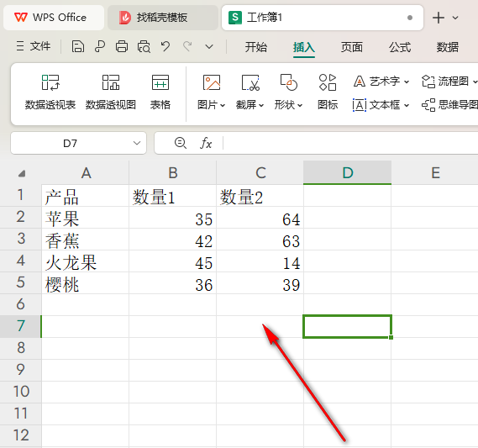Select the 插入 ribbon tab
This screenshot has width=478, height=448.
click(x=304, y=47)
